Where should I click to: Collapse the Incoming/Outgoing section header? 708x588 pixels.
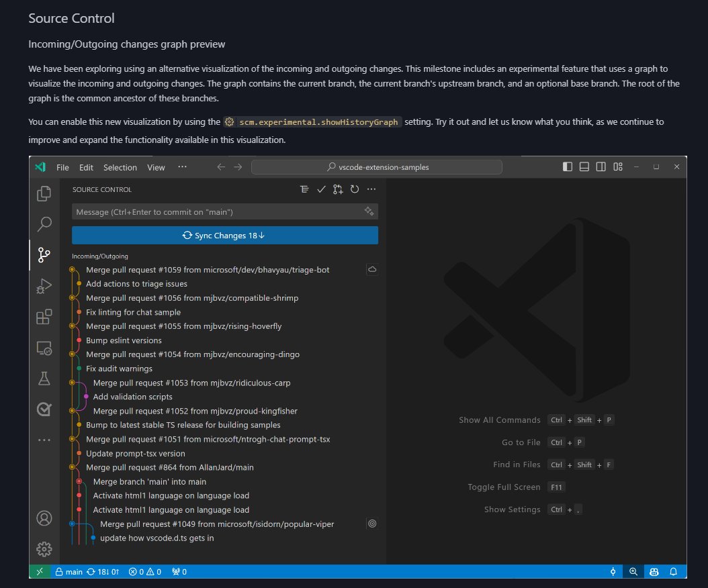pyautogui.click(x=100, y=256)
